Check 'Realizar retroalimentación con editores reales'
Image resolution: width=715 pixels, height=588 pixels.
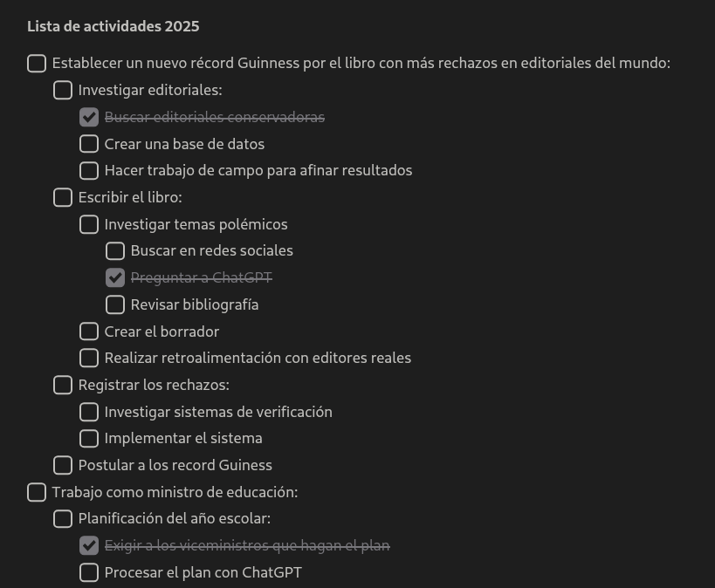coord(89,358)
